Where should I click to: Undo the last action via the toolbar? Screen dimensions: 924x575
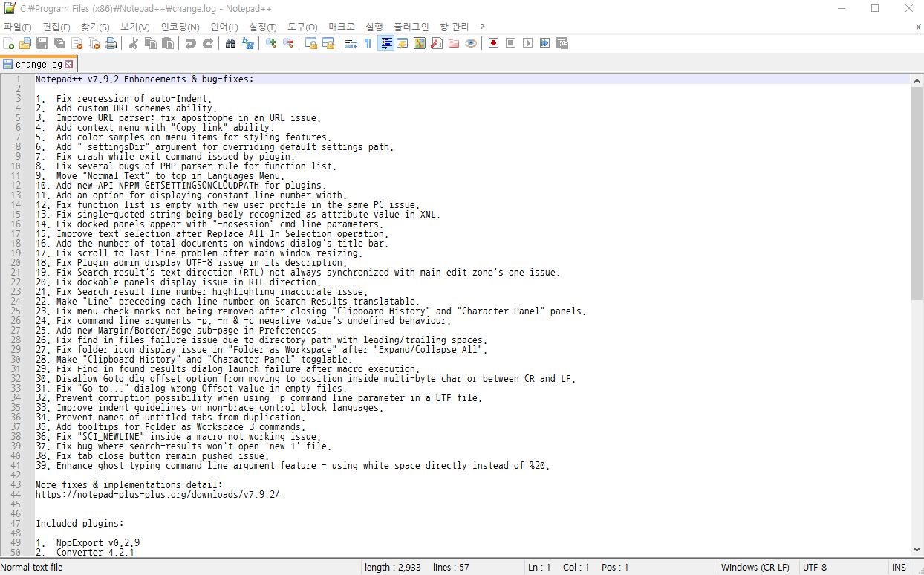[191, 43]
